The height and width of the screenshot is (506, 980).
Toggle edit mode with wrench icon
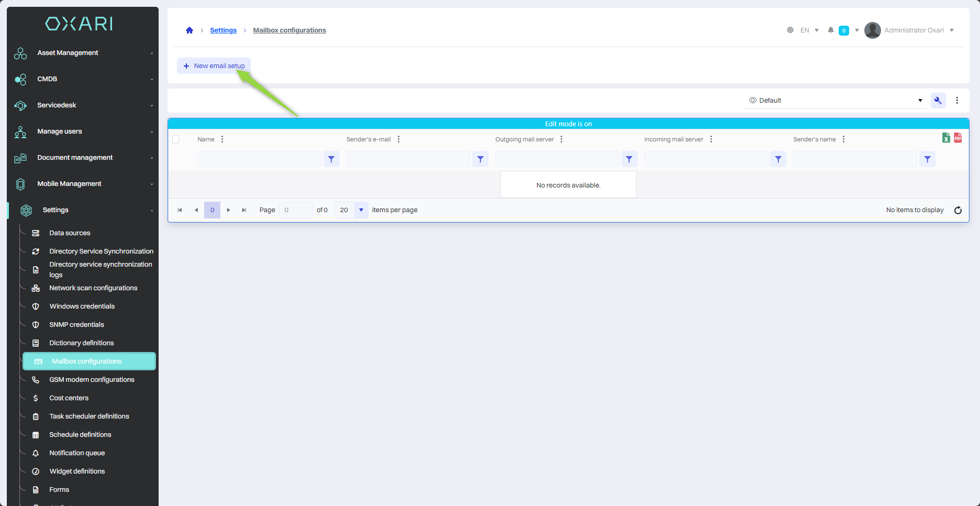pos(938,101)
